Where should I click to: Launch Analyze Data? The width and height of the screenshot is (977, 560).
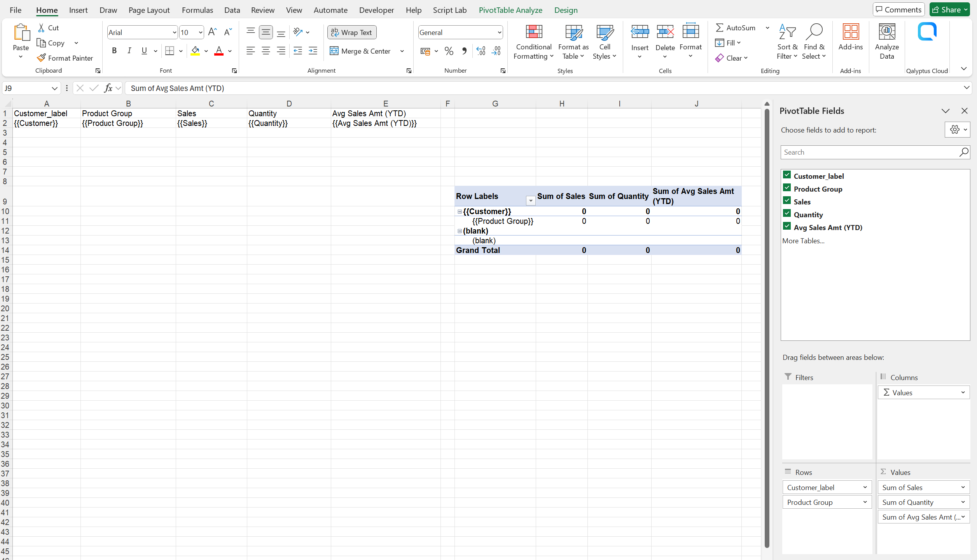887,42
